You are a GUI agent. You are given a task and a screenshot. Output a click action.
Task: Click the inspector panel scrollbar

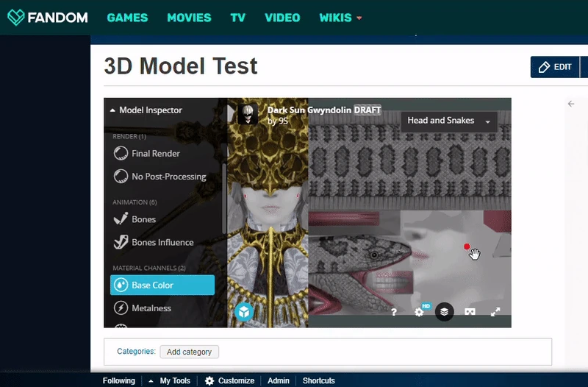point(225,199)
